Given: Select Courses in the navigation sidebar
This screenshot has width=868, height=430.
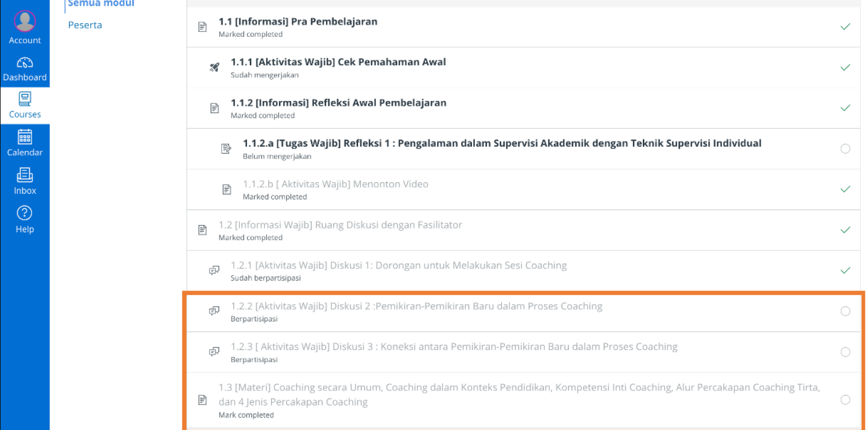Looking at the screenshot, I should pyautogui.click(x=25, y=106).
